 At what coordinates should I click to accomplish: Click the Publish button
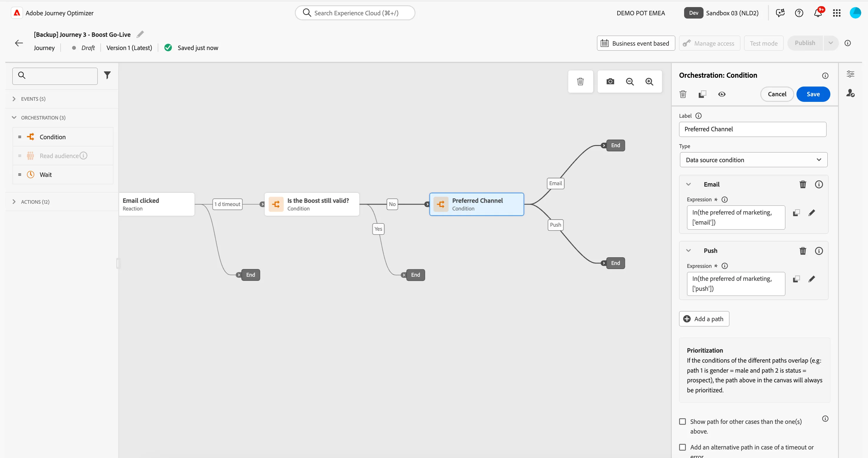pyautogui.click(x=805, y=43)
